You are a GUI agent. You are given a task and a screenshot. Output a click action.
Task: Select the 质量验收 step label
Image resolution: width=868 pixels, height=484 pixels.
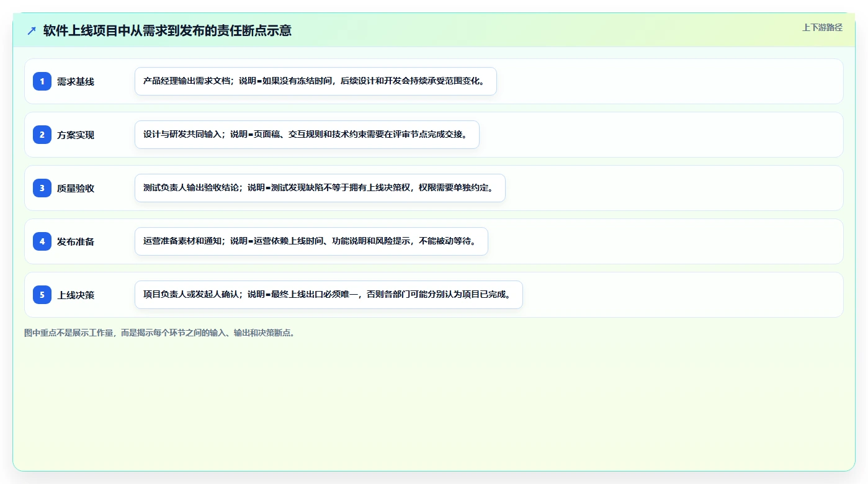76,188
